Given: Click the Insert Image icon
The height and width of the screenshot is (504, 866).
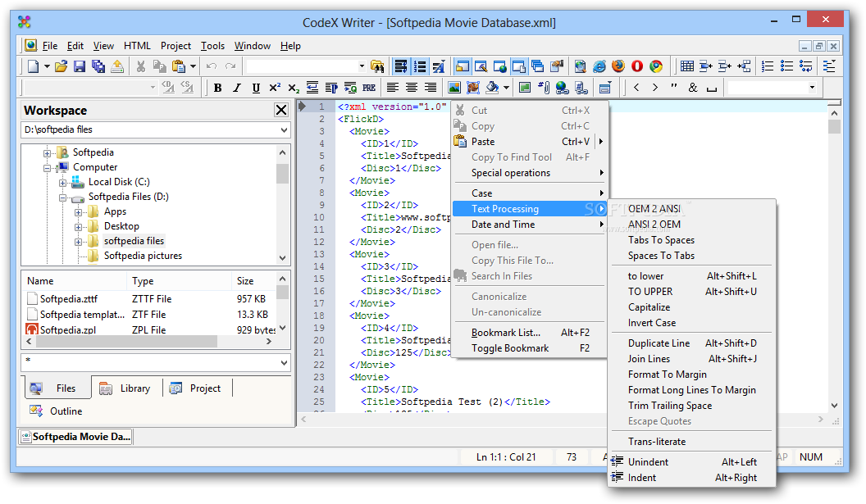Looking at the screenshot, I should click(454, 88).
